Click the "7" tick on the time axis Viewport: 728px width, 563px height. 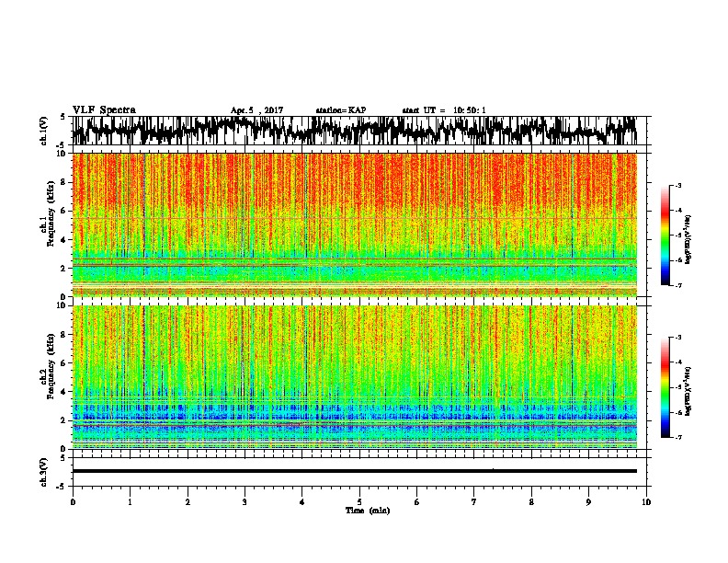(x=474, y=502)
